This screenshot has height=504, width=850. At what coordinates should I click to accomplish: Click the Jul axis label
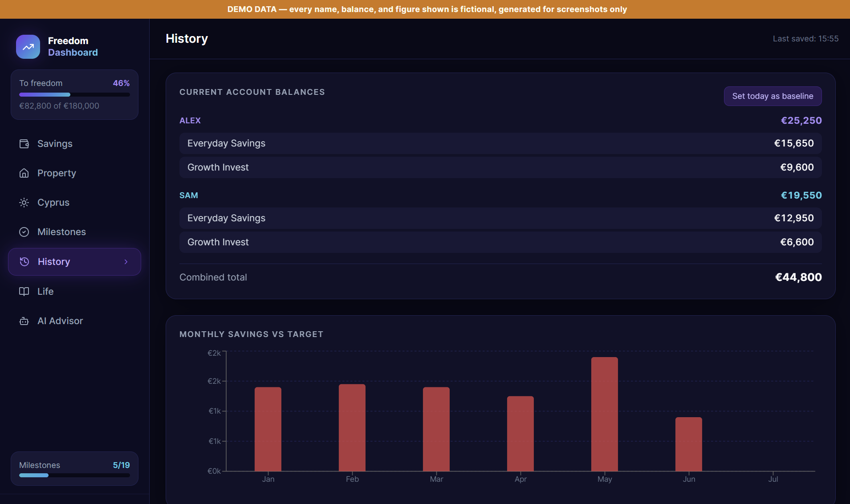773,479
